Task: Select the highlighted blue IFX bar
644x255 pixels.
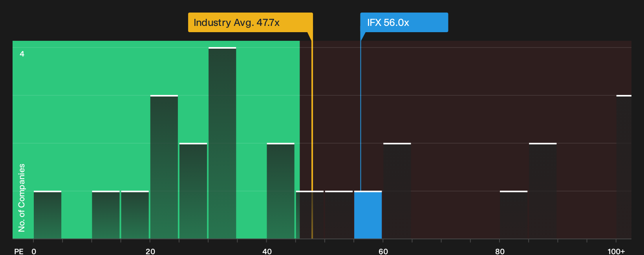Action: pyautogui.click(x=368, y=215)
